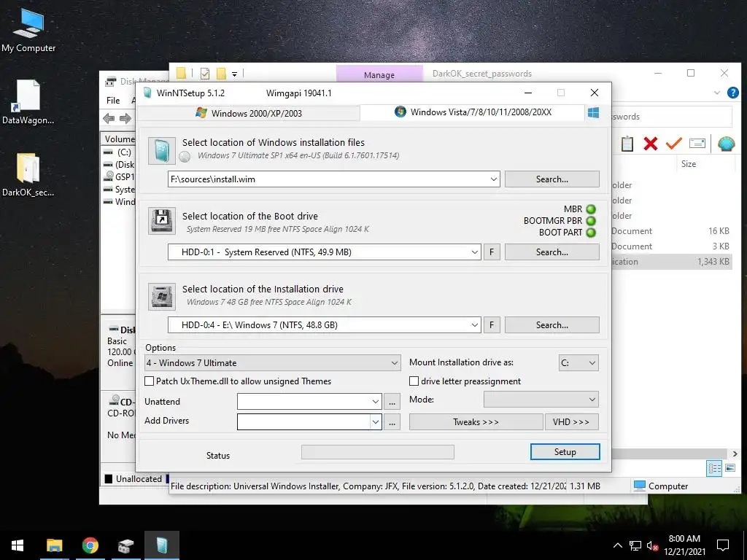Enable Patch UxTheme.dll checkbox
The height and width of the screenshot is (560, 747).
[149, 381]
